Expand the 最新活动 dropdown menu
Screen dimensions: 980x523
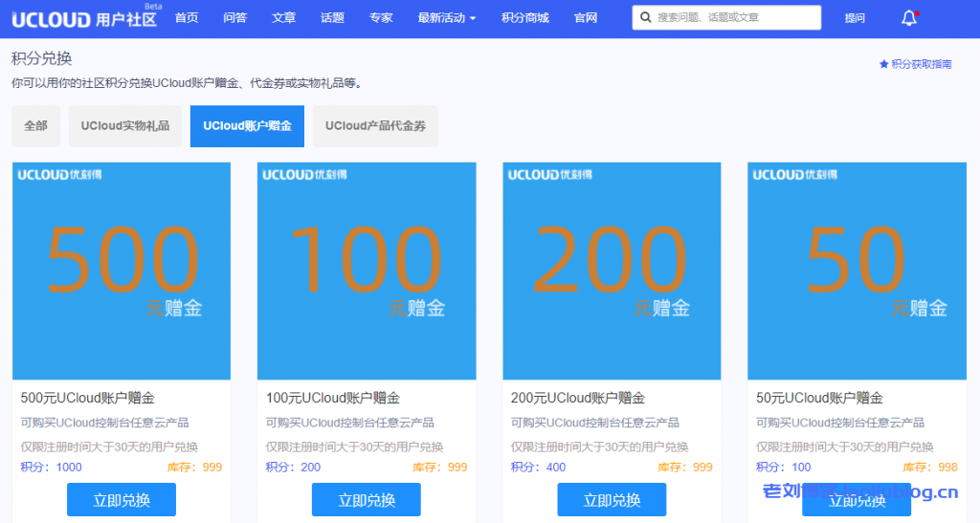click(447, 18)
